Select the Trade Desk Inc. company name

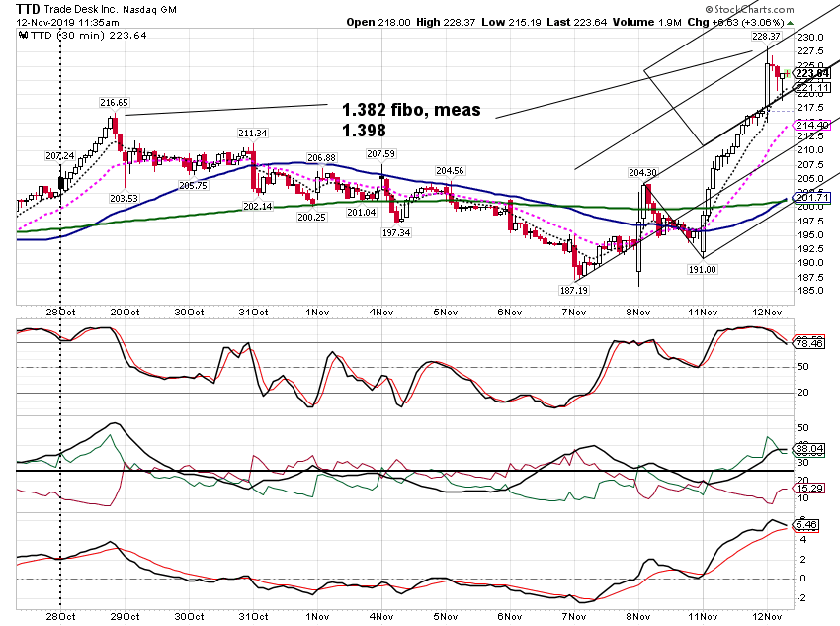click(81, 9)
